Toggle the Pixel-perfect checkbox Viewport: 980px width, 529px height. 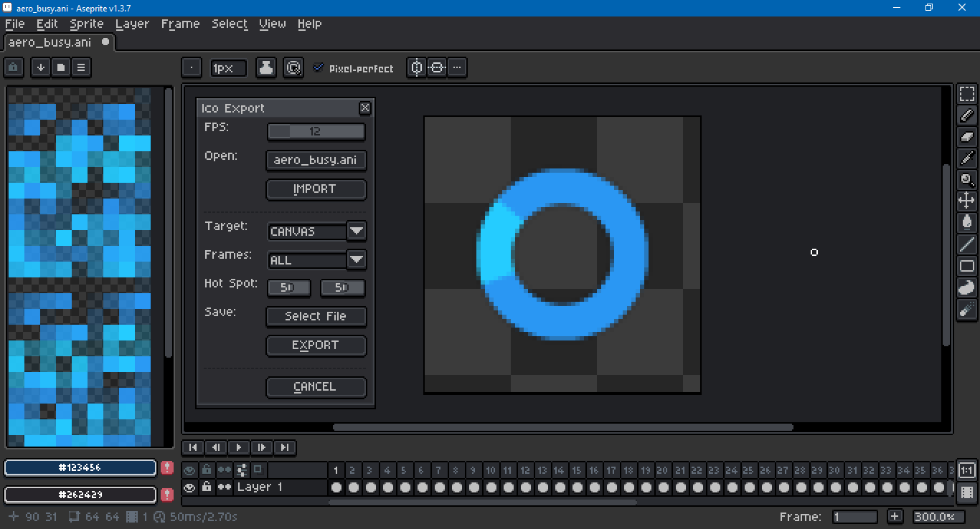319,68
